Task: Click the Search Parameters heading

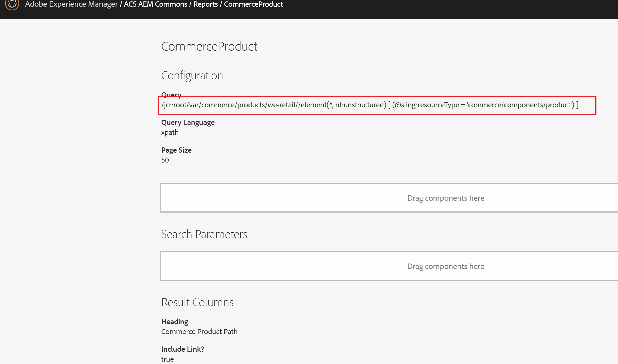Action: [x=204, y=234]
